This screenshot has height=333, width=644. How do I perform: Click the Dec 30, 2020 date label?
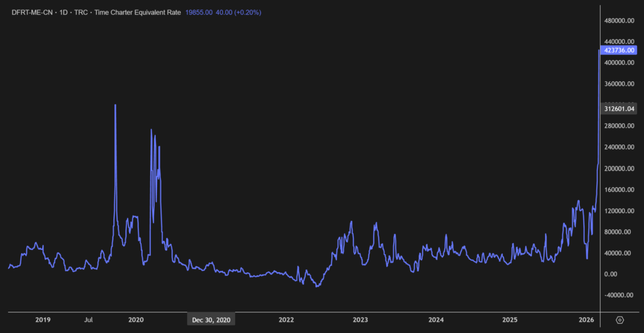coord(211,320)
